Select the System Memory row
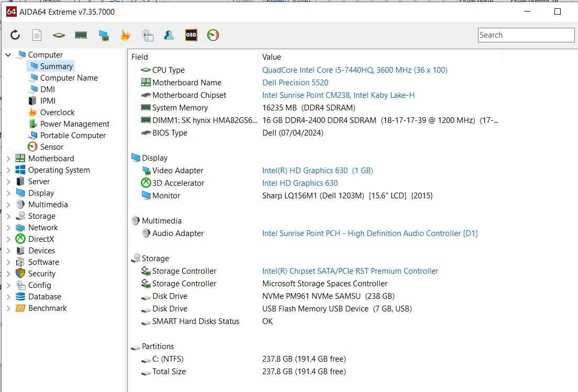This screenshot has height=392, width=578. (316, 108)
